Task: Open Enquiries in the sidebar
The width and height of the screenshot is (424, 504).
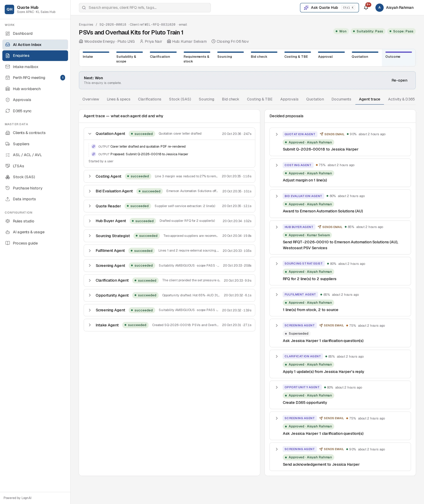Action: [35, 56]
